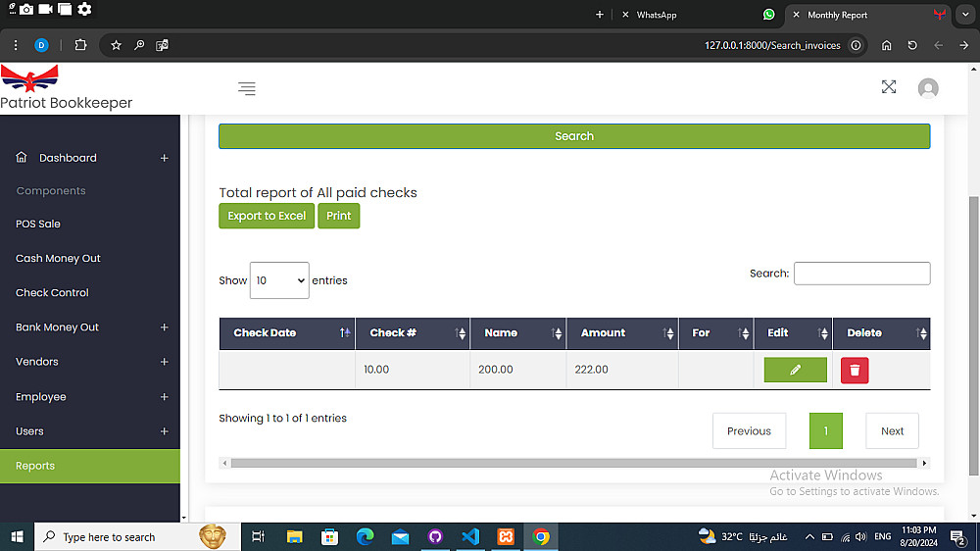Click the Windows taskbar search box
The image size is (980, 551).
(x=137, y=536)
